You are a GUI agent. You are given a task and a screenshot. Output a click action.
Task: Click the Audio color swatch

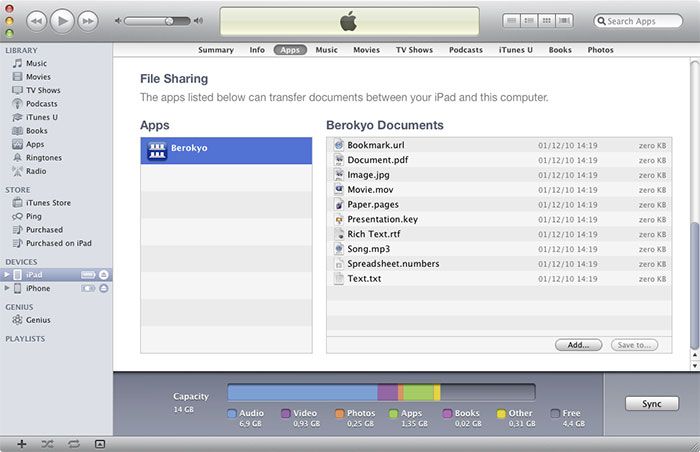(x=232, y=413)
